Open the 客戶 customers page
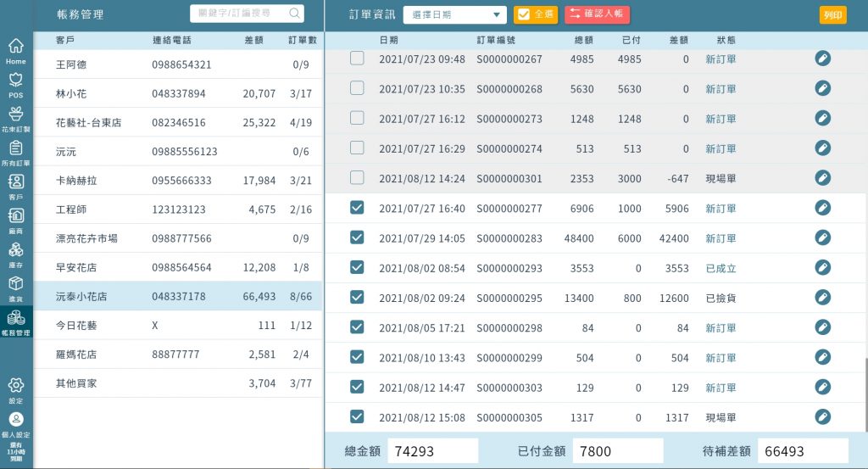 pyautogui.click(x=16, y=187)
